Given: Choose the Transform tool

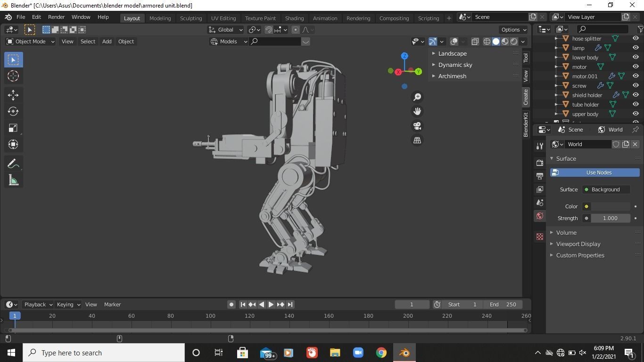Looking at the screenshot, I should [13, 144].
